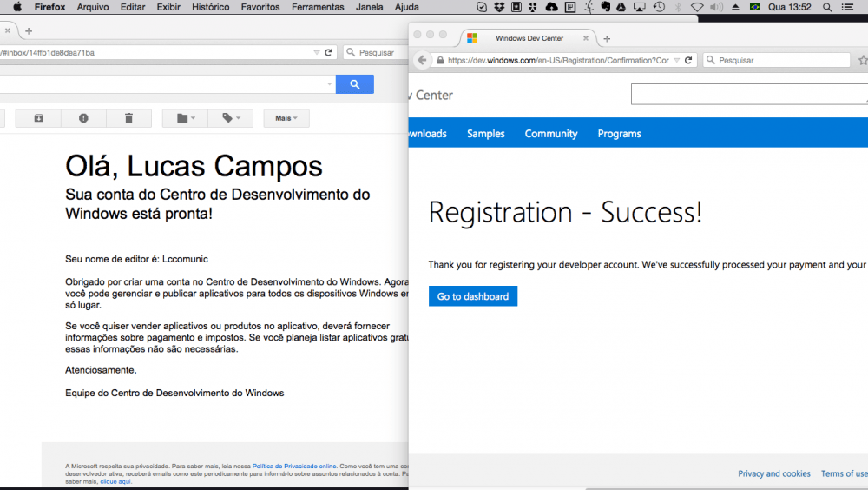Open Brazilian flag input source menu

pos(754,7)
